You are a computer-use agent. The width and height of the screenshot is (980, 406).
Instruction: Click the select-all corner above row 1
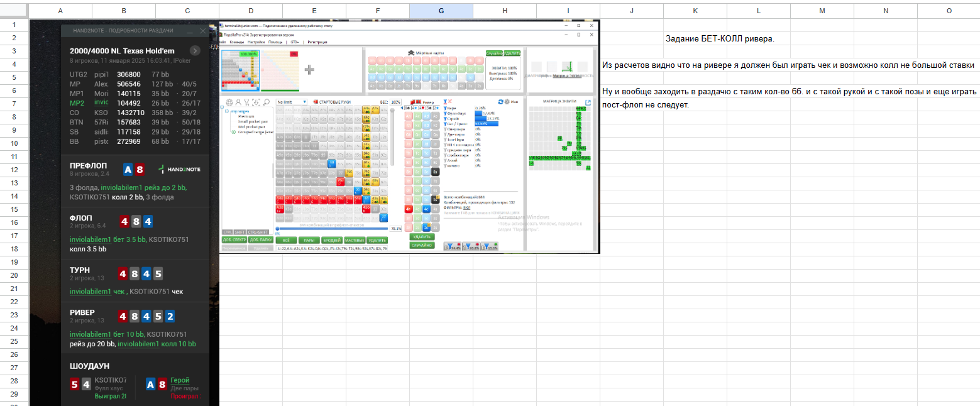(x=14, y=11)
